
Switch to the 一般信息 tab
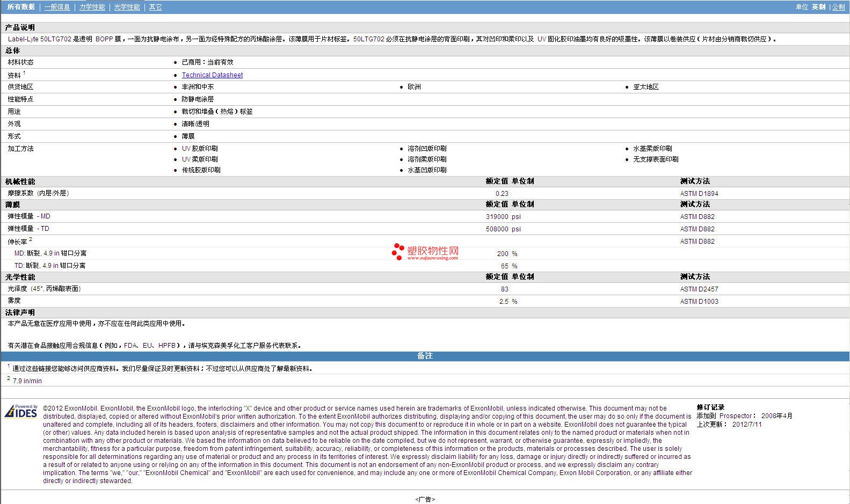(57, 7)
